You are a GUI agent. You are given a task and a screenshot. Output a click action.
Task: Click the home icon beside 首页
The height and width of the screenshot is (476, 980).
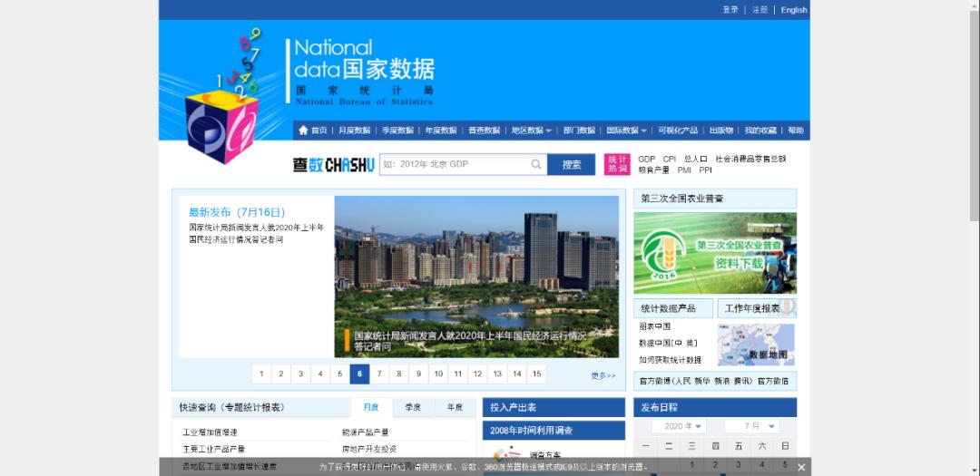[303, 131]
